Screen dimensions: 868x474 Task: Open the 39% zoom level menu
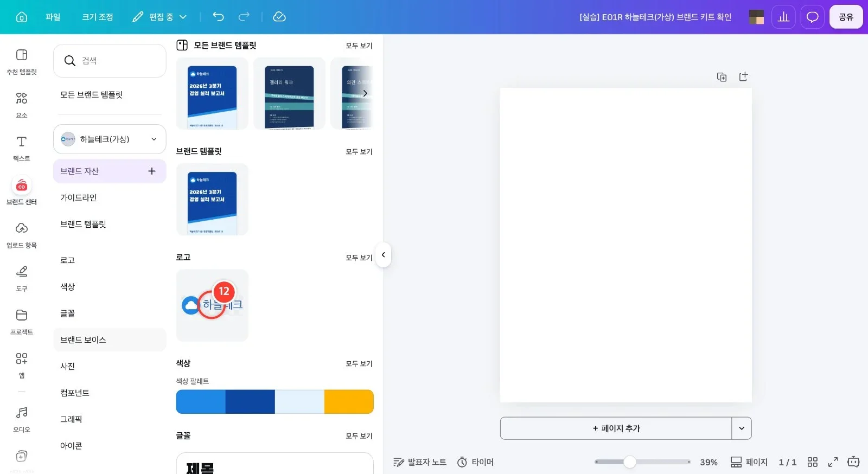click(x=709, y=462)
